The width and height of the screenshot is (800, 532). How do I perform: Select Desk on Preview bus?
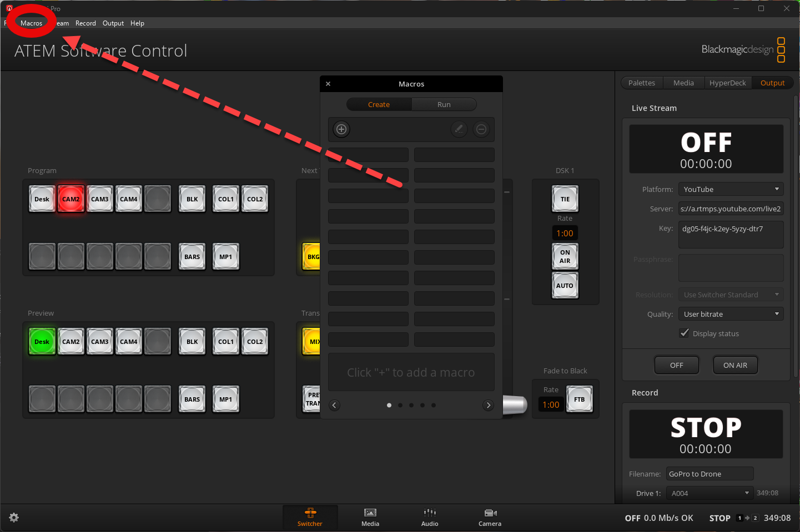pos(42,342)
